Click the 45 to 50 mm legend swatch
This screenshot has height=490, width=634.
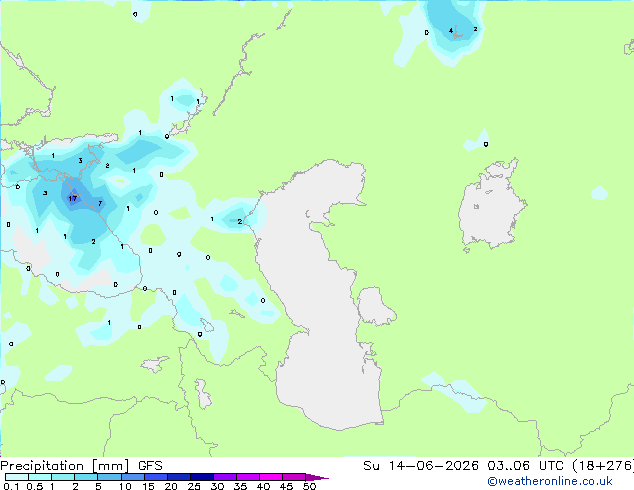click(x=294, y=477)
